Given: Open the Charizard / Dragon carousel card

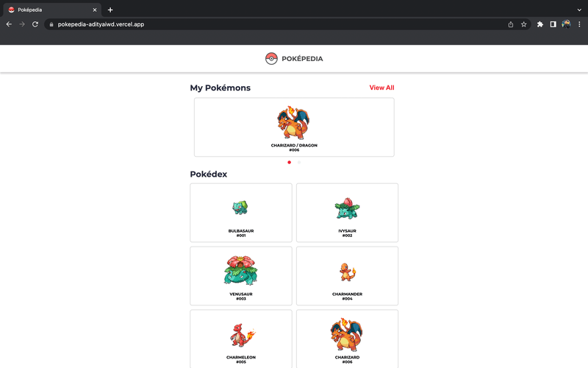Looking at the screenshot, I should pyautogui.click(x=294, y=127).
